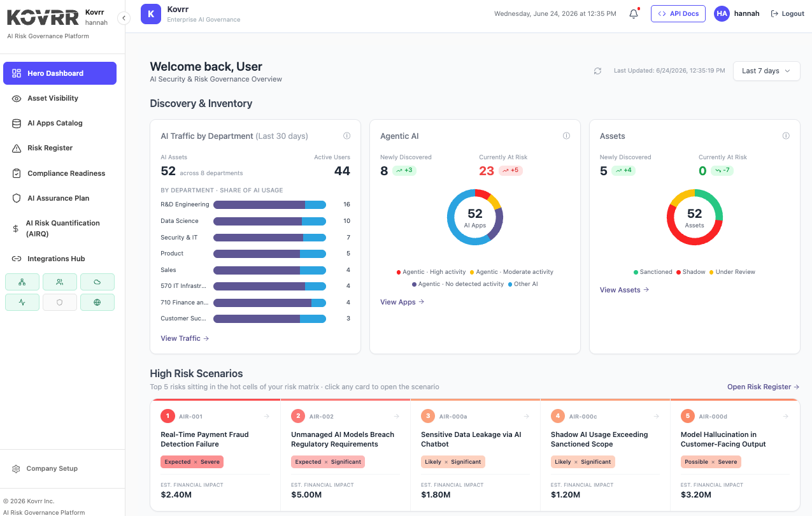Follow the Open Risk Register link

point(764,387)
